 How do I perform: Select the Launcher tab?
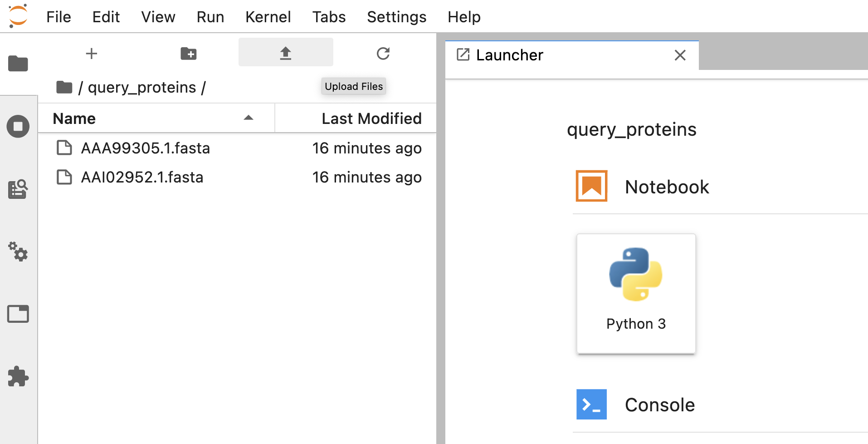509,55
